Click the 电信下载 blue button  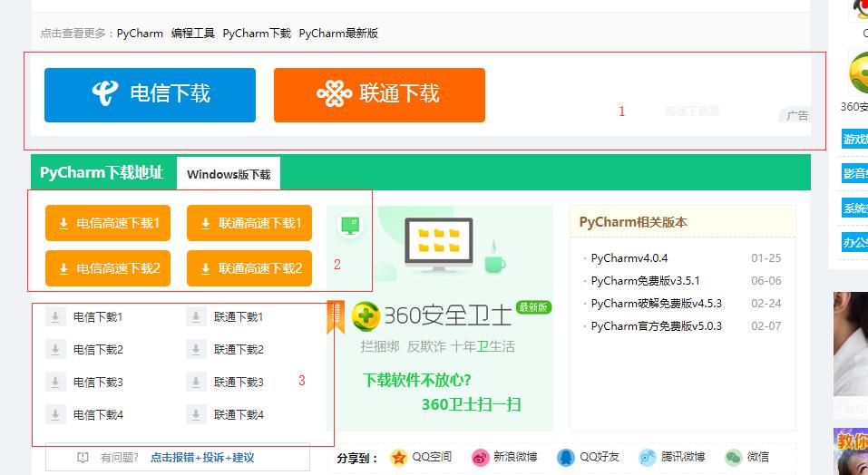pyautogui.click(x=150, y=95)
